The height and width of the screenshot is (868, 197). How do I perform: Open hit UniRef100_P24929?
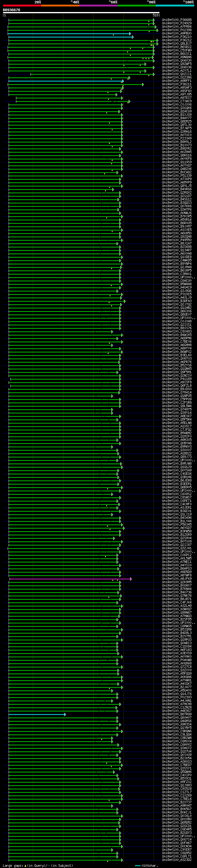pos(177,23)
